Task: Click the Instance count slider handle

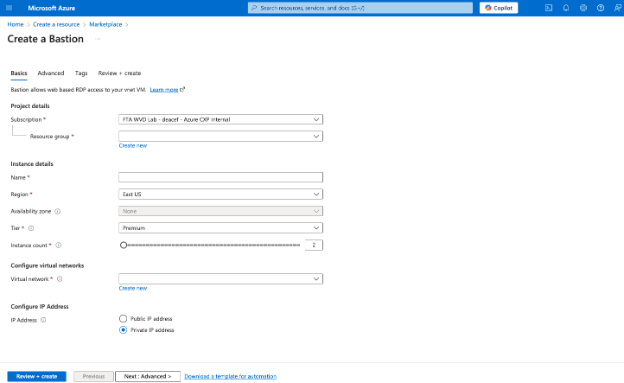Action: point(123,245)
